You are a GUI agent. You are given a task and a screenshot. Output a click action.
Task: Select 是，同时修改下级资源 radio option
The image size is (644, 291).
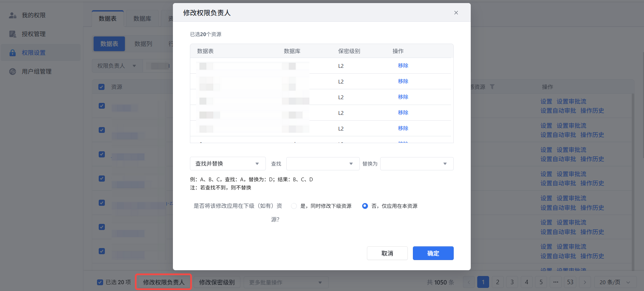coord(294,206)
